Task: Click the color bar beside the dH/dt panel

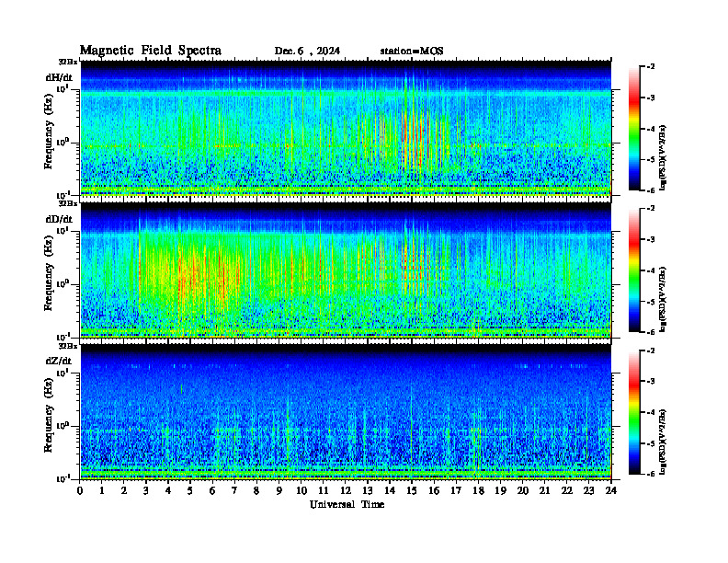Action: pos(634,129)
